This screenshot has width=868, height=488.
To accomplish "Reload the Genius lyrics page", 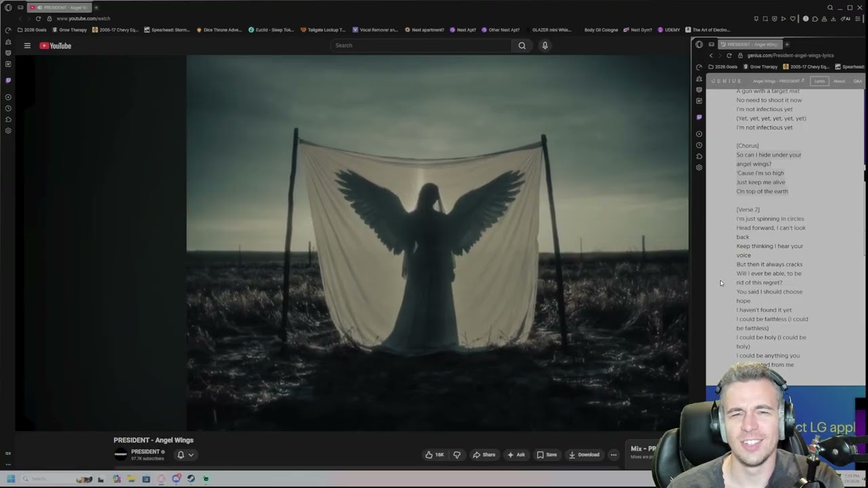I will pos(729,56).
